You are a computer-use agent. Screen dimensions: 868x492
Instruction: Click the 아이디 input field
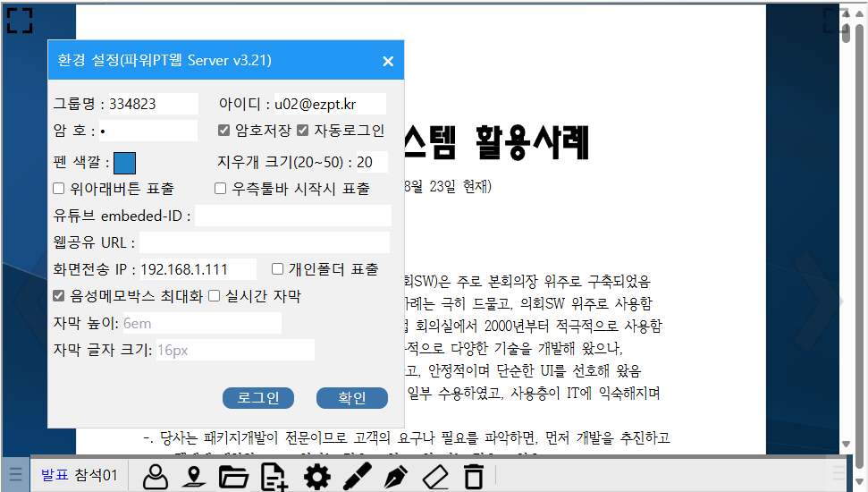point(330,104)
